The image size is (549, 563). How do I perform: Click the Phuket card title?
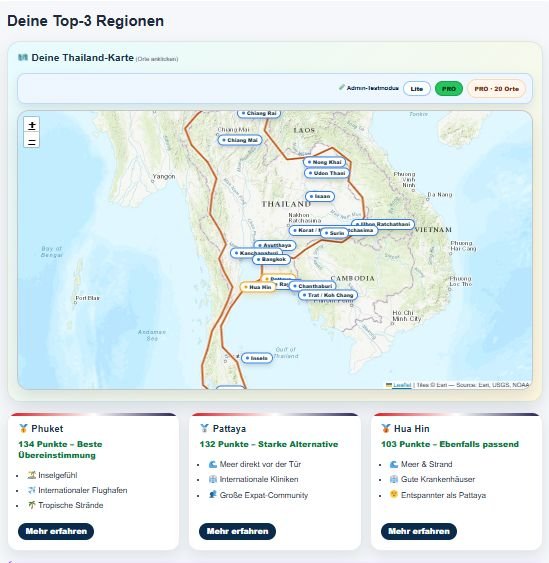point(47,429)
